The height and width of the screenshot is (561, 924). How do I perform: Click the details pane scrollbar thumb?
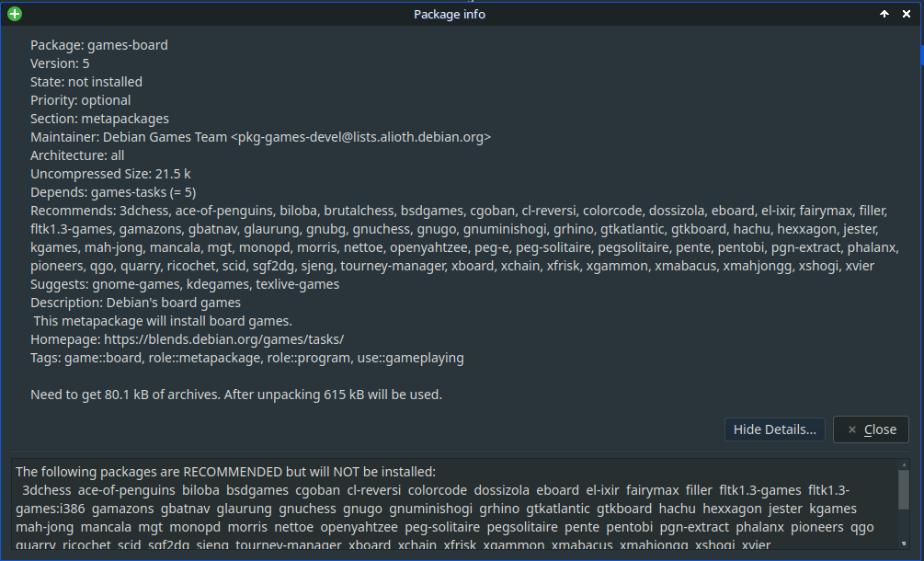click(x=904, y=489)
